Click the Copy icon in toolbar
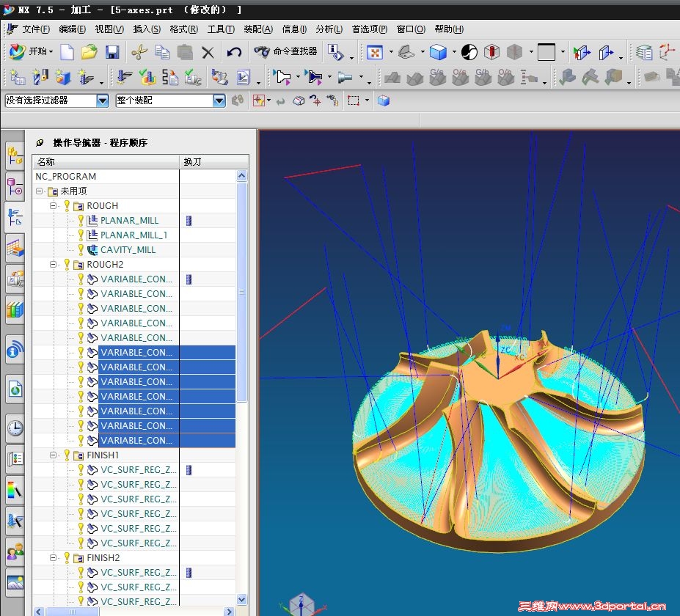Image resolution: width=680 pixels, height=616 pixels. (x=162, y=52)
